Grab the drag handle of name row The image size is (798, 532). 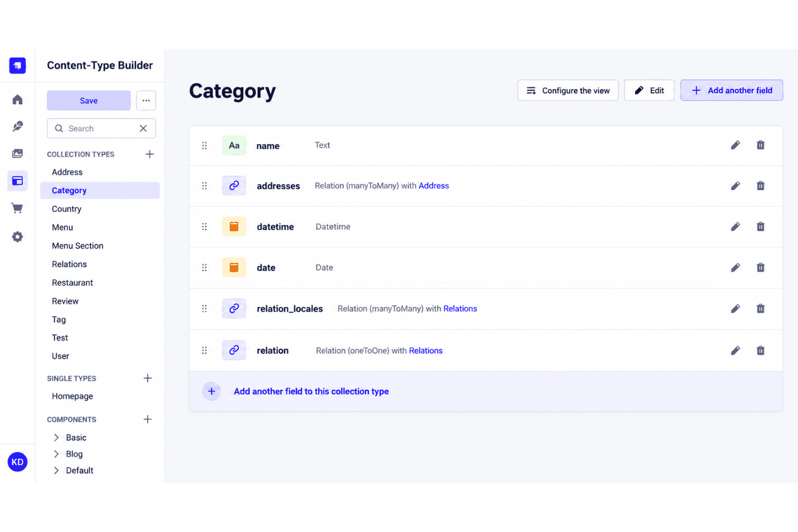click(x=204, y=146)
